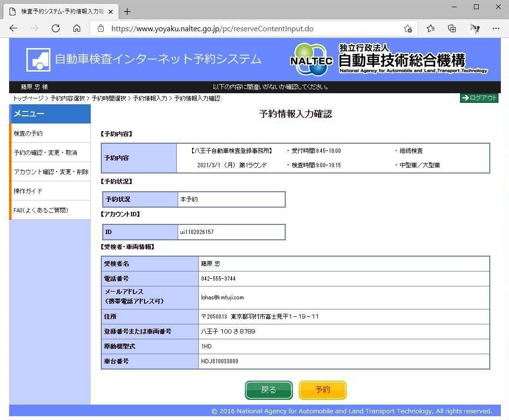Click the 八王子自動車検査登録事務所 text
Viewport: 509px width, 420px height.
point(232,151)
